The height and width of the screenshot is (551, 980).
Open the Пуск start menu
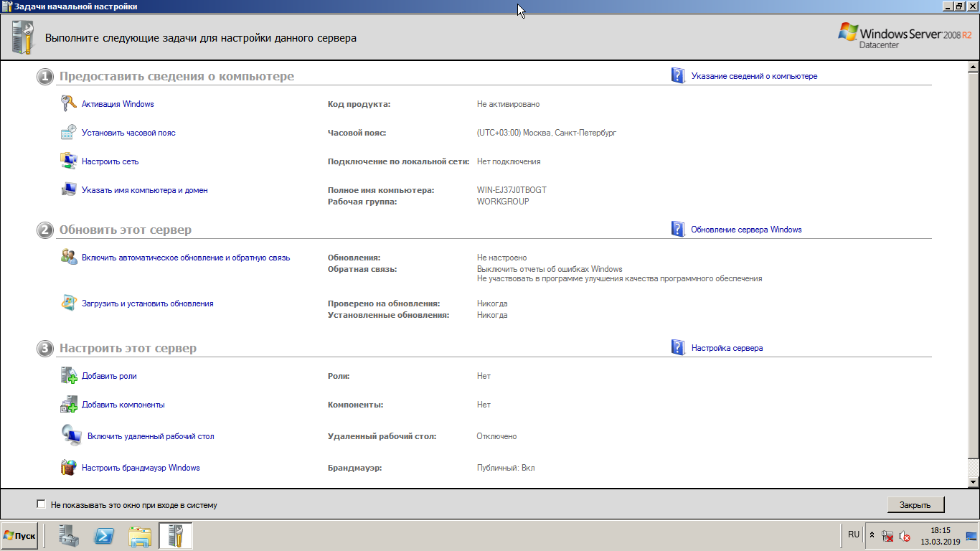[19, 536]
